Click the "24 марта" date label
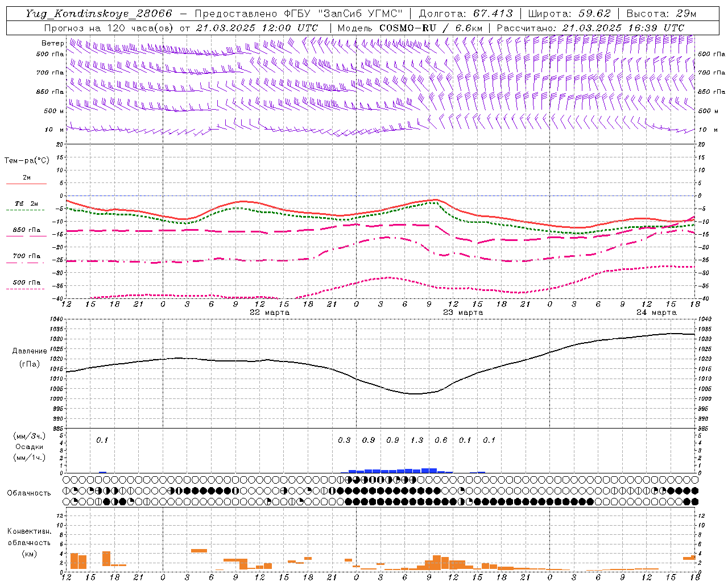Screen dimensions: 728x582 656,313
